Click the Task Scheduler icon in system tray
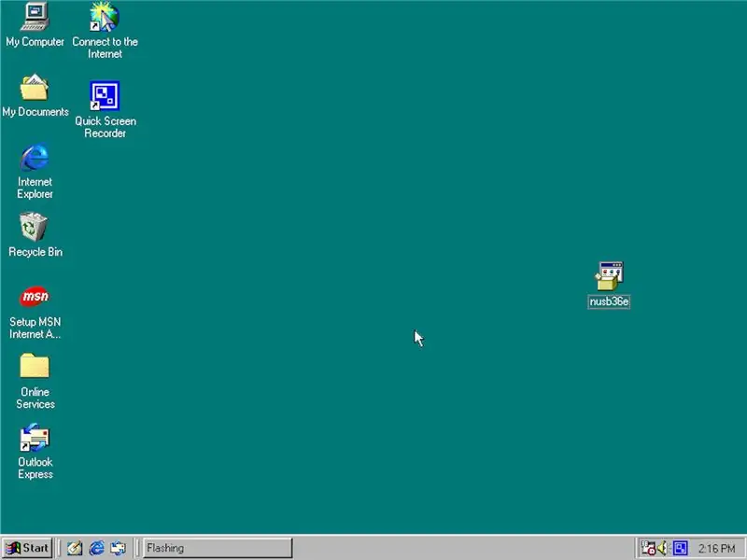Screen dimensions: 747x560 (x=648, y=548)
